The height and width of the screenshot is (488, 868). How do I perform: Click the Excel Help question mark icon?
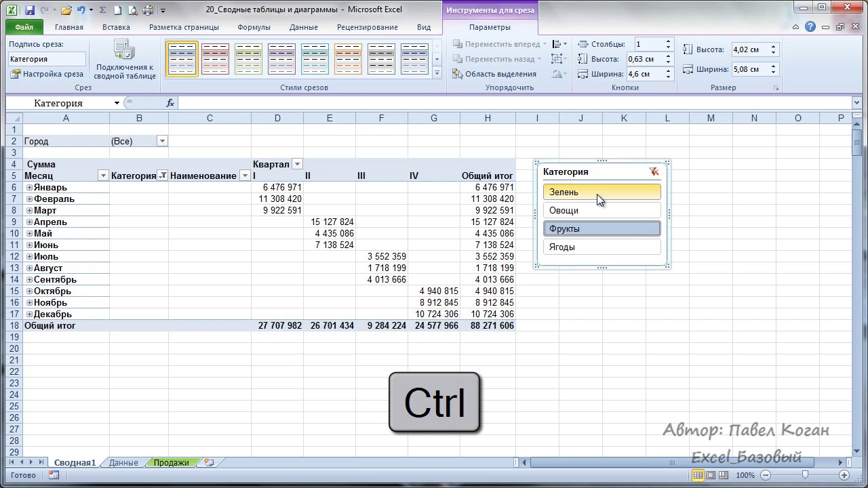[x=811, y=27]
